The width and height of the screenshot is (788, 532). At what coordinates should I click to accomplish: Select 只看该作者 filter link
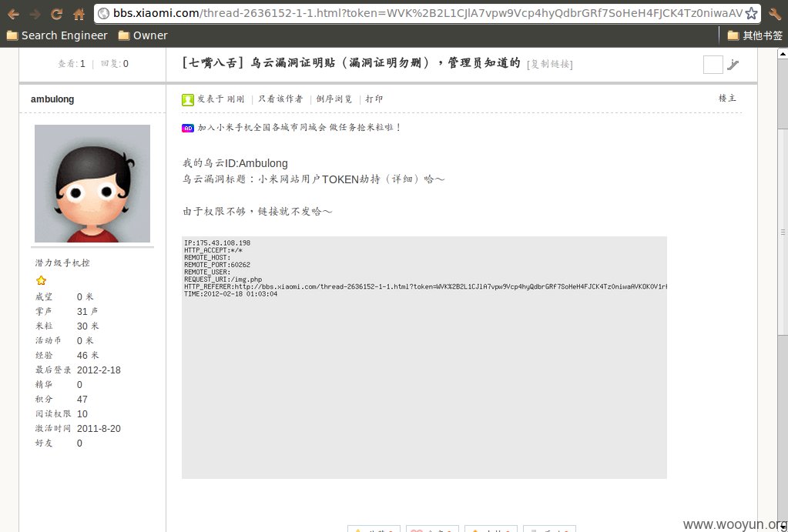click(280, 99)
